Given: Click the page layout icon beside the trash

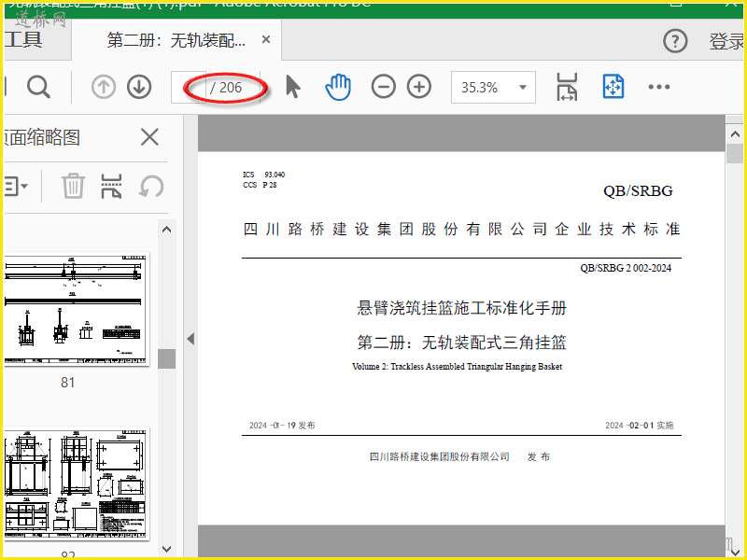Looking at the screenshot, I should tap(111, 186).
